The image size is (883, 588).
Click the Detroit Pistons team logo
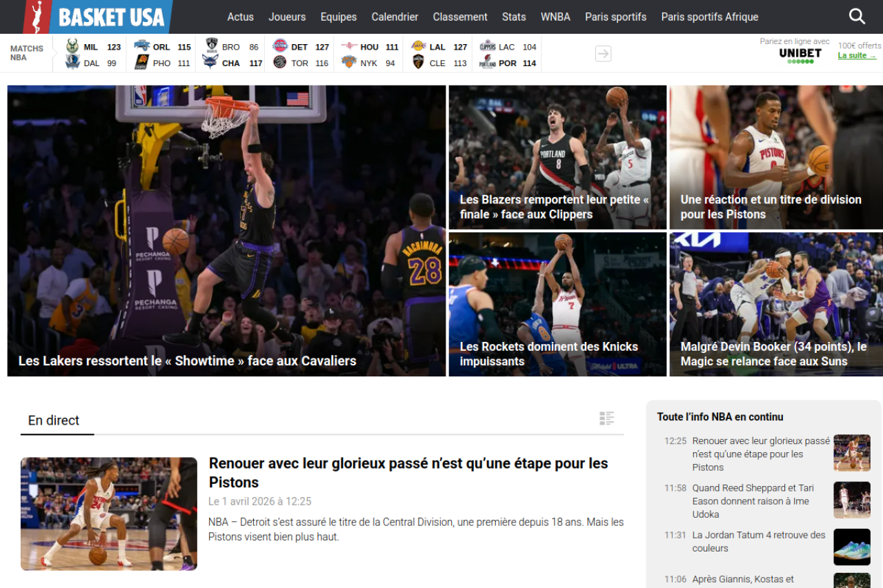[x=279, y=47]
